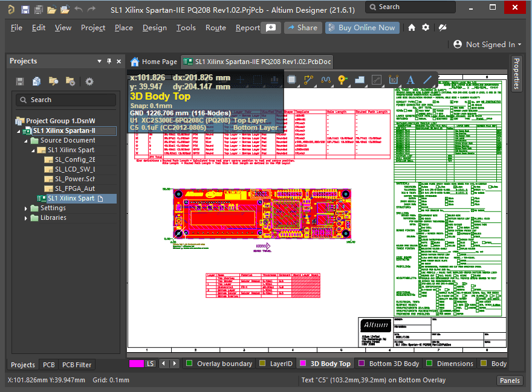Open the comment feedback speech-bubble button
The image size is (532, 392).
tap(271, 27)
